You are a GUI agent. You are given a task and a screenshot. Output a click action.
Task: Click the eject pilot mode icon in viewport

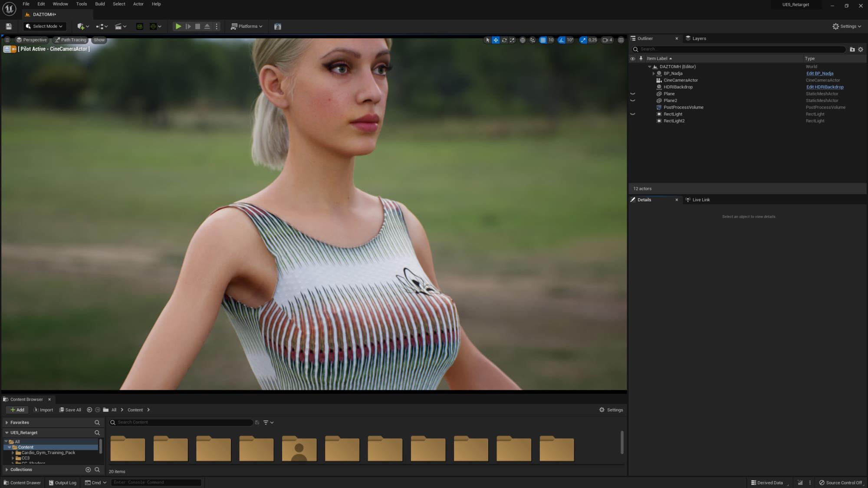tap(7, 49)
